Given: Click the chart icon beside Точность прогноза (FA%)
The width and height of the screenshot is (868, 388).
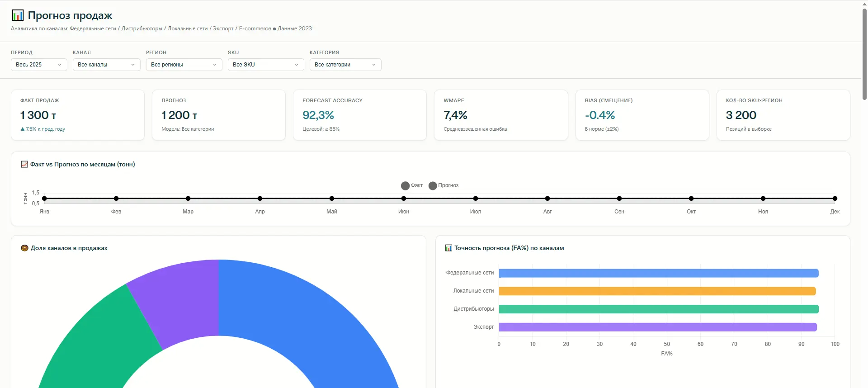Looking at the screenshot, I should [448, 248].
